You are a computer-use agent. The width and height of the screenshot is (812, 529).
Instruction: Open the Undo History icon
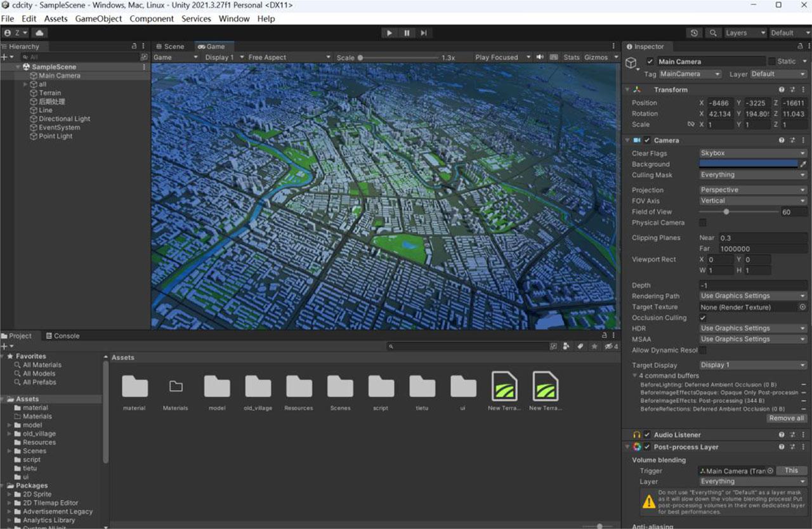pyautogui.click(x=694, y=33)
